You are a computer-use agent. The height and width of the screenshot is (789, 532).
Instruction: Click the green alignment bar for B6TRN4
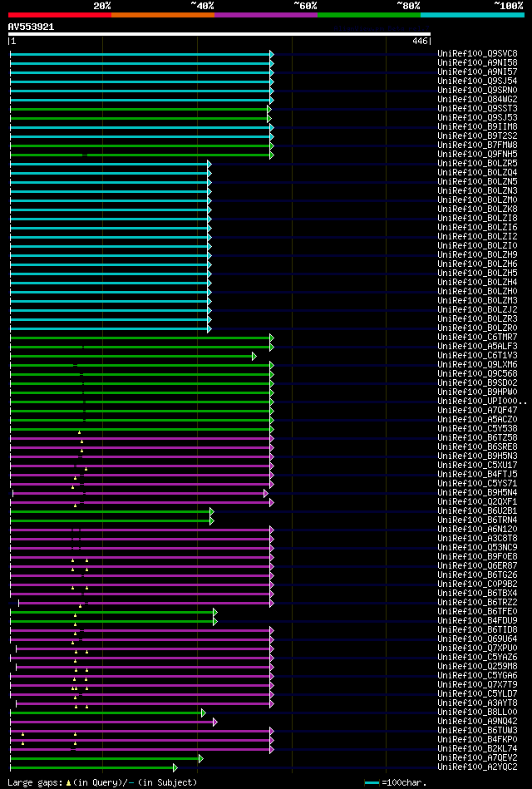click(x=112, y=520)
